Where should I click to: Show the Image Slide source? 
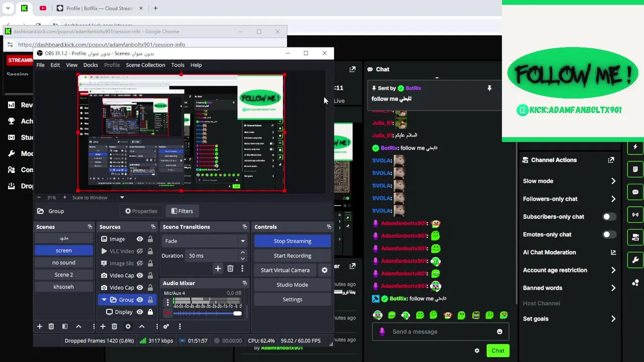(140, 263)
